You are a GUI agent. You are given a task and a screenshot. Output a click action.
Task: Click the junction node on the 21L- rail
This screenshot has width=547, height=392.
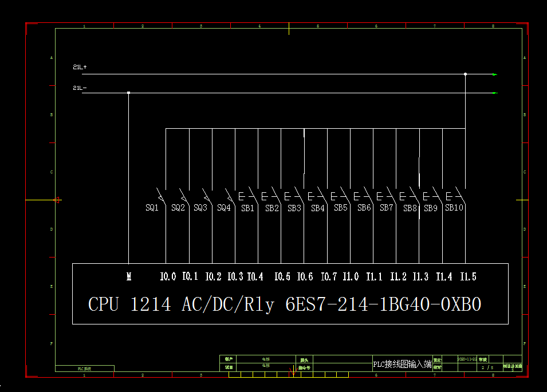(129, 93)
